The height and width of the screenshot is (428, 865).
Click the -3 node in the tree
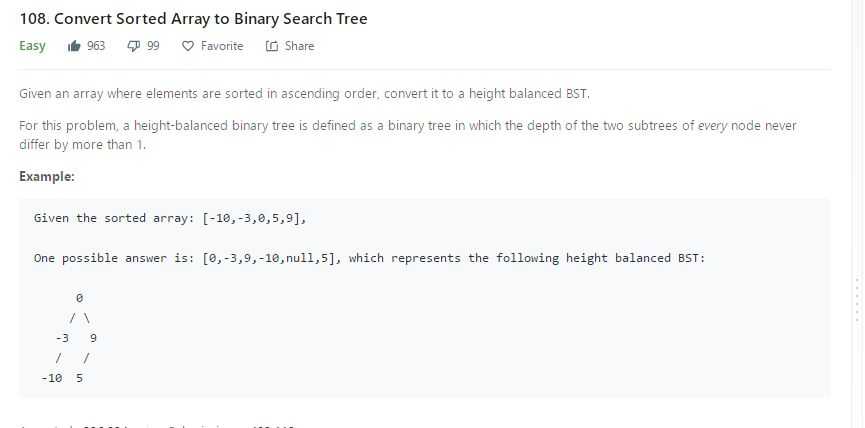[62, 338]
